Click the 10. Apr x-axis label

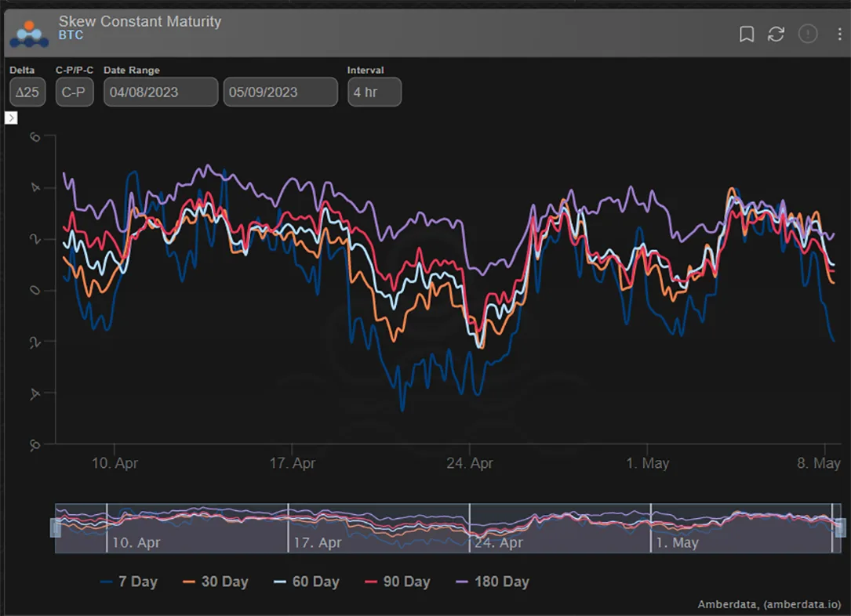(115, 463)
